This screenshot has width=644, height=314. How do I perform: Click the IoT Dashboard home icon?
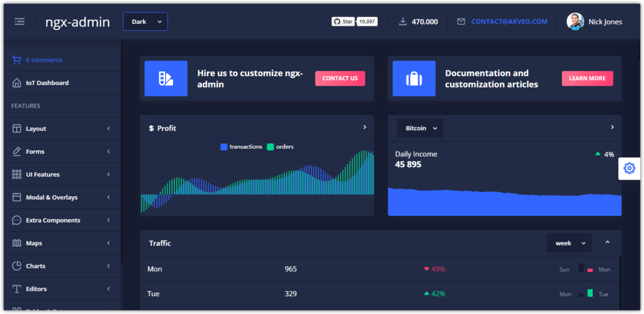coord(16,83)
